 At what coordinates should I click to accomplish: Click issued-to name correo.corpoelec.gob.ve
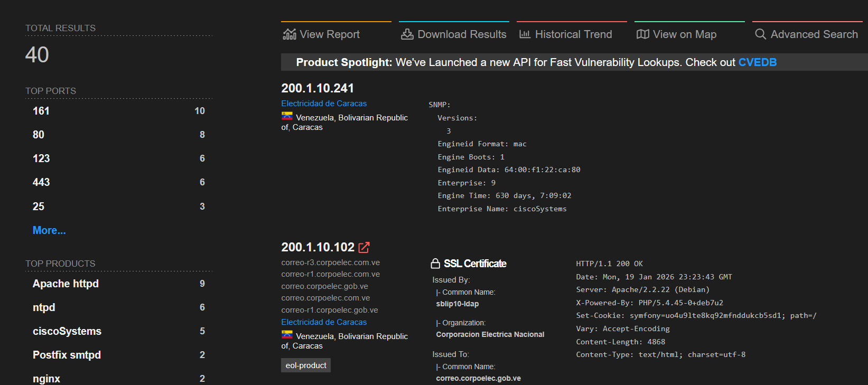[479, 378]
